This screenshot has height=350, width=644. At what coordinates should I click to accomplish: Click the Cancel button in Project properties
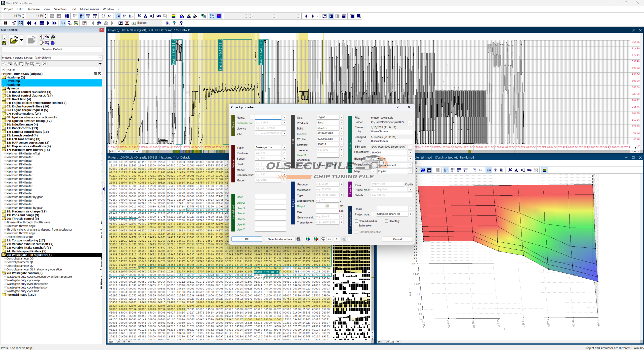pos(397,239)
